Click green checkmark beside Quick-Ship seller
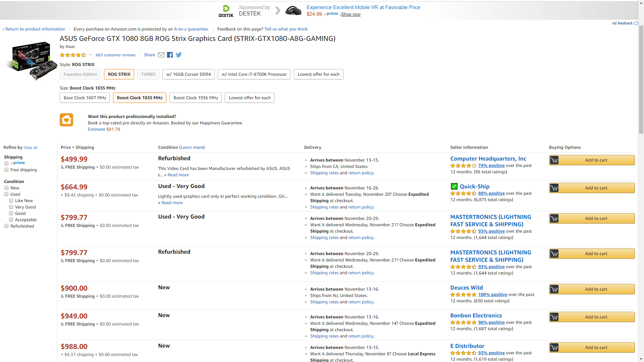The width and height of the screenshot is (644, 362). point(454,186)
